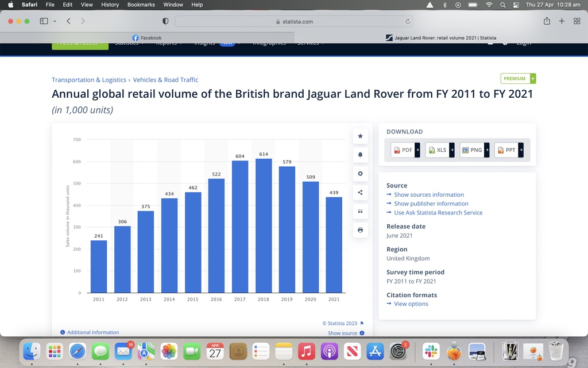Open chart settings gear icon
This screenshot has height=368, width=588.
click(x=360, y=174)
